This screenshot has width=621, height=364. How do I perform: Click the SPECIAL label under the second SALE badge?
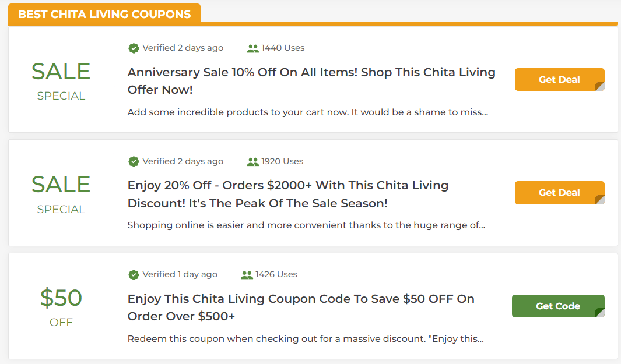(61, 209)
